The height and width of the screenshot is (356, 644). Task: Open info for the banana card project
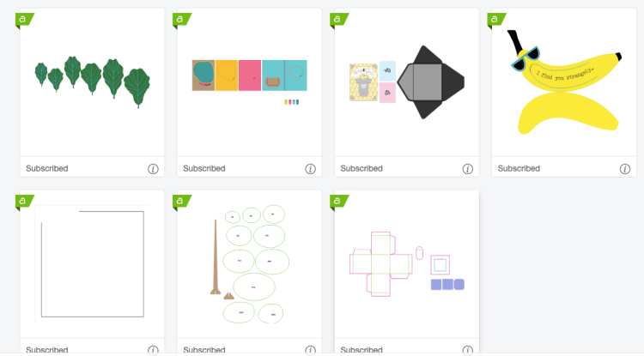coord(625,169)
